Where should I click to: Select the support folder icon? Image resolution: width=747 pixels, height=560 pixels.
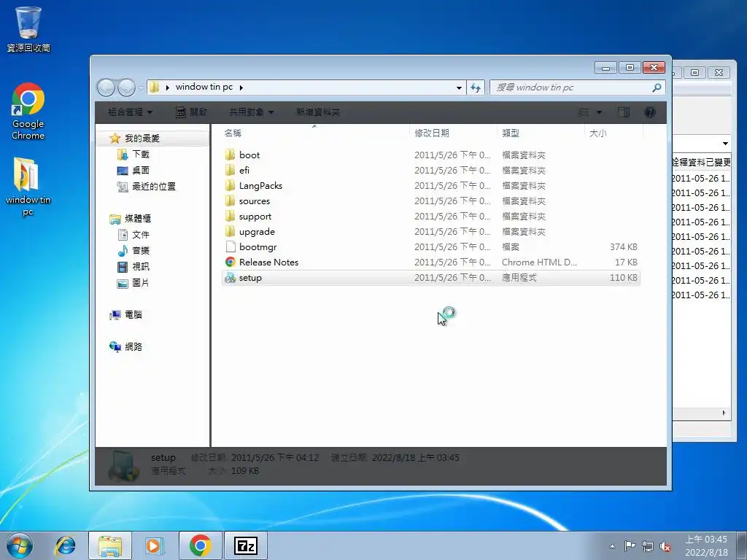230,216
